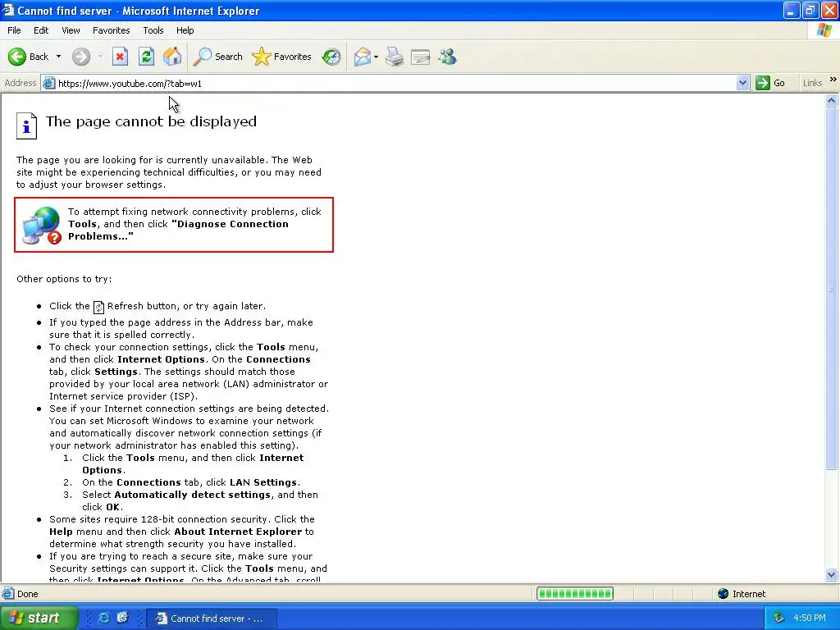This screenshot has width=840, height=630.
Task: Go back with the Back arrow icon
Action: click(17, 57)
